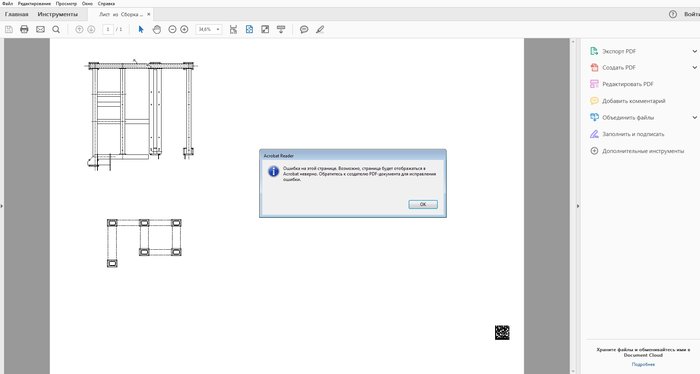Image resolution: width=700 pixels, height=374 pixels.
Task: Confirm the error dialog with OK
Action: coord(423,204)
